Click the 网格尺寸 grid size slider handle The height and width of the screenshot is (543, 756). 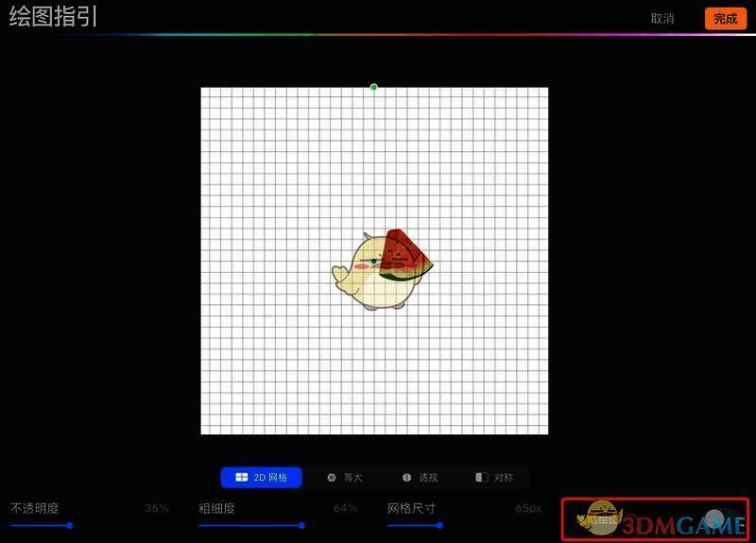coord(439,525)
